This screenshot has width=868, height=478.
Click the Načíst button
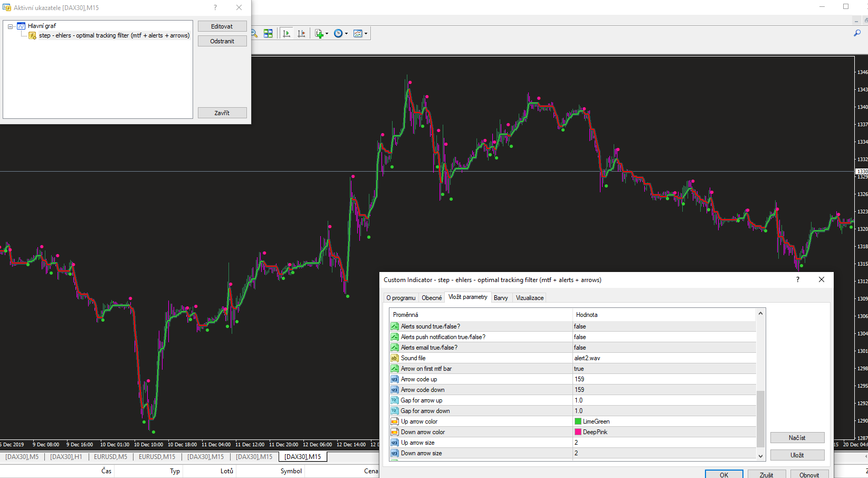(x=797, y=437)
